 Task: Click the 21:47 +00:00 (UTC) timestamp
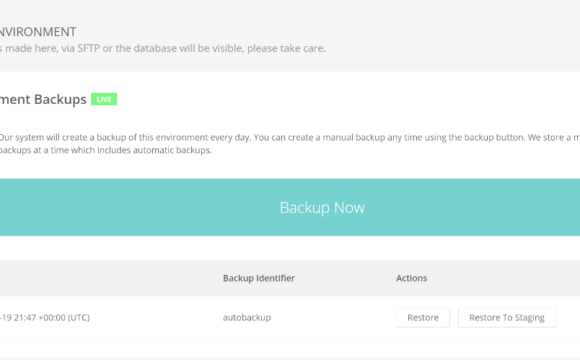(45, 317)
